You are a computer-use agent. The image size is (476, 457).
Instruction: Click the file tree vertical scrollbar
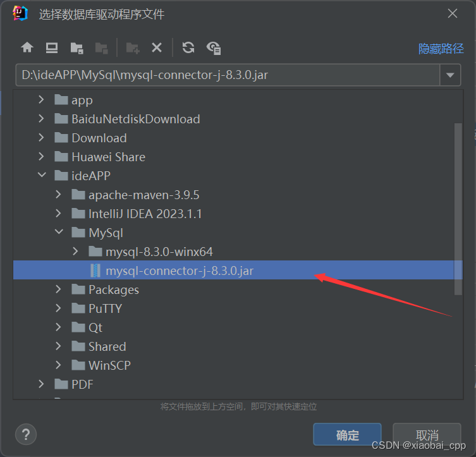coord(458,209)
